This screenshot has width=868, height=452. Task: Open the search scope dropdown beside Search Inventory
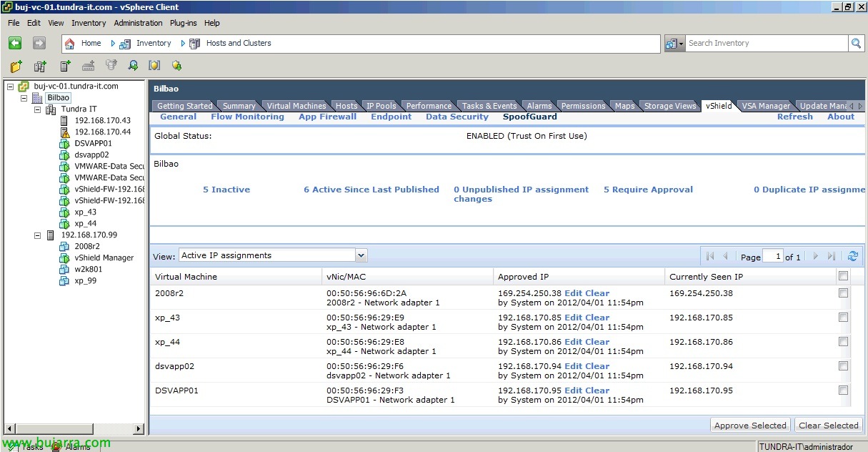tap(674, 44)
